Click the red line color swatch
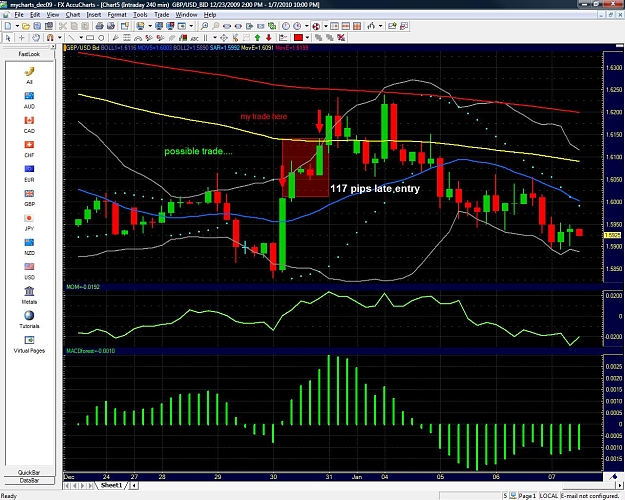 [299, 37]
